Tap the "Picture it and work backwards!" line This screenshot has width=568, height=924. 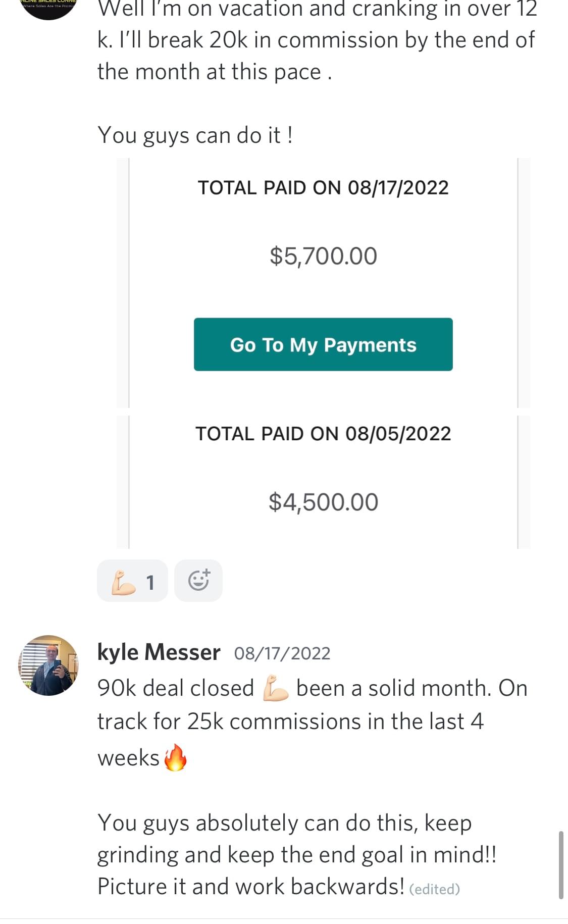[250, 887]
